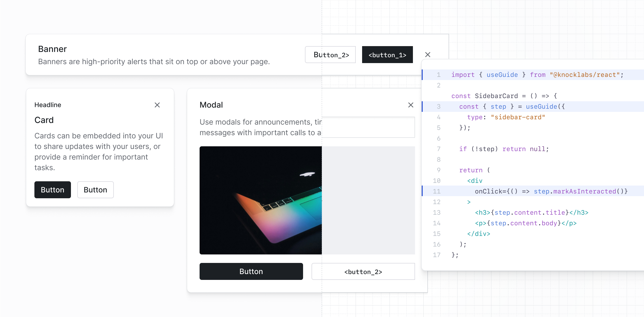This screenshot has width=644, height=317.
Task: Click the outlined <button_2> in the Modal
Action: tap(363, 271)
